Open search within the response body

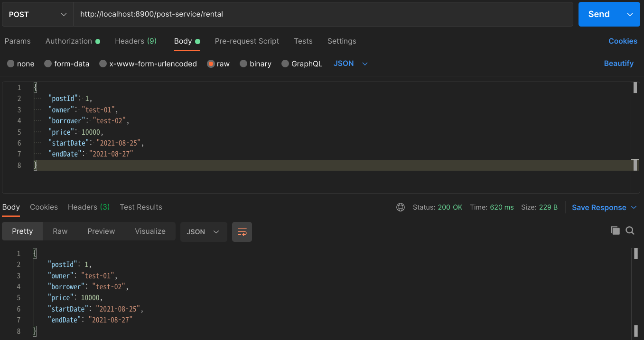(x=630, y=230)
